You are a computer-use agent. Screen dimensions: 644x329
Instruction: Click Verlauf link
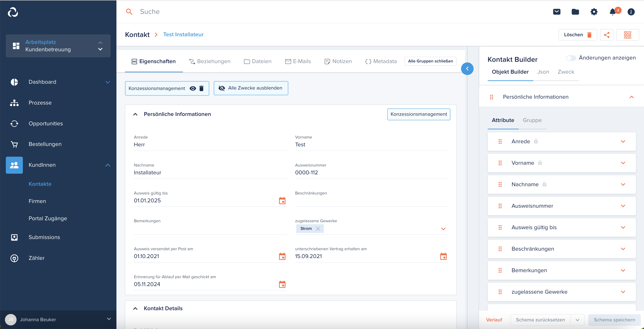click(494, 320)
